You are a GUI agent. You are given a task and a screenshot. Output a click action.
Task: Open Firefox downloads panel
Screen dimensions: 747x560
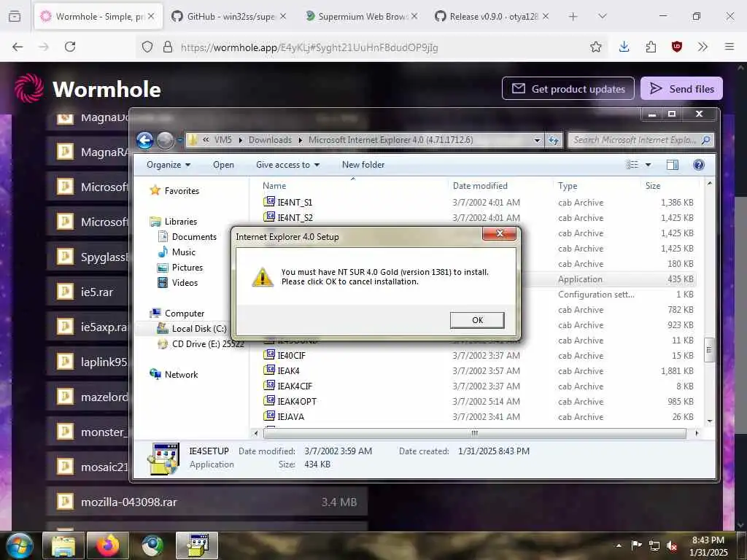click(x=624, y=47)
